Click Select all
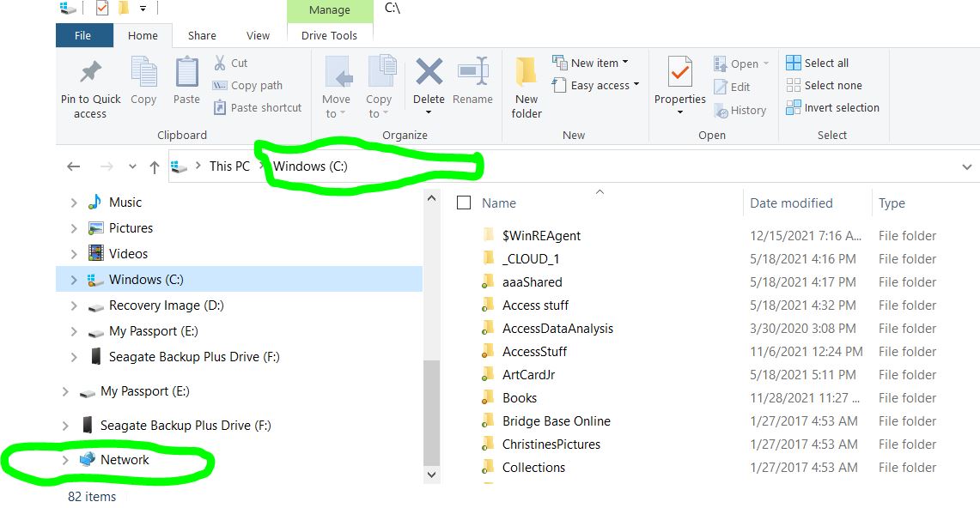The height and width of the screenshot is (508, 980). pos(817,63)
